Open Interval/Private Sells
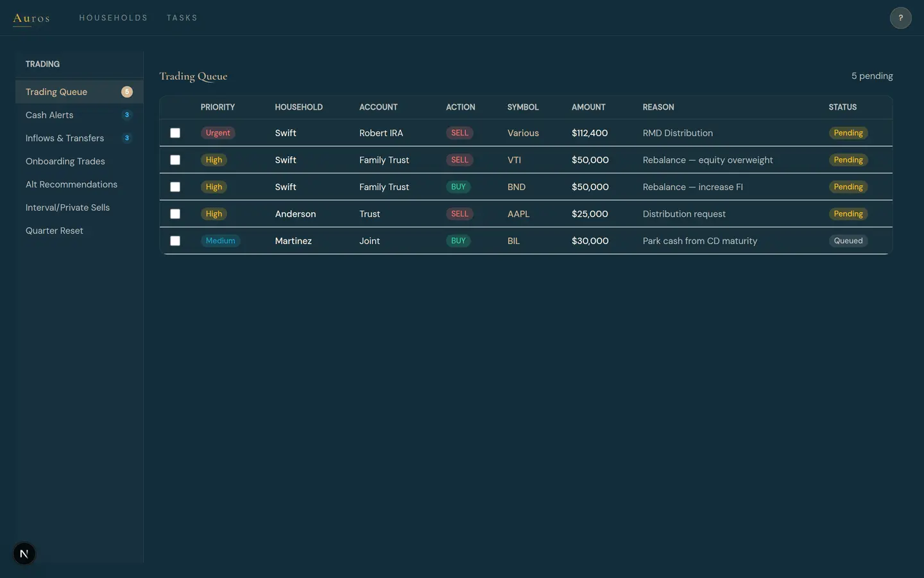The image size is (924, 578). (x=79, y=207)
